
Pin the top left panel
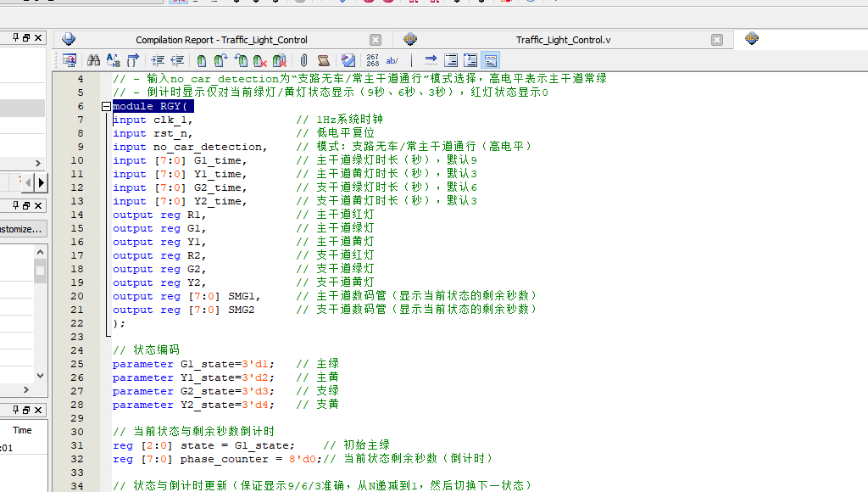pyautogui.click(x=15, y=37)
